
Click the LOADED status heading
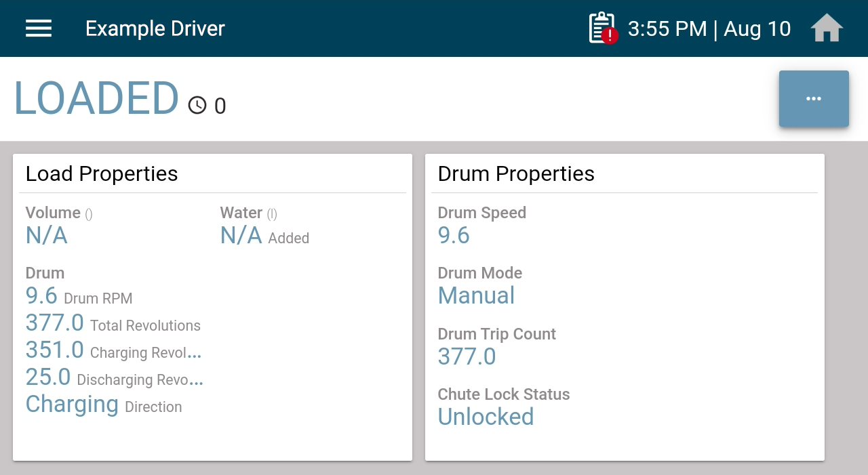click(96, 99)
